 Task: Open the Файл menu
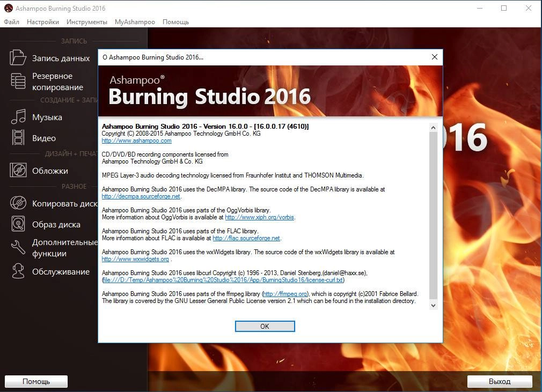[x=11, y=22]
